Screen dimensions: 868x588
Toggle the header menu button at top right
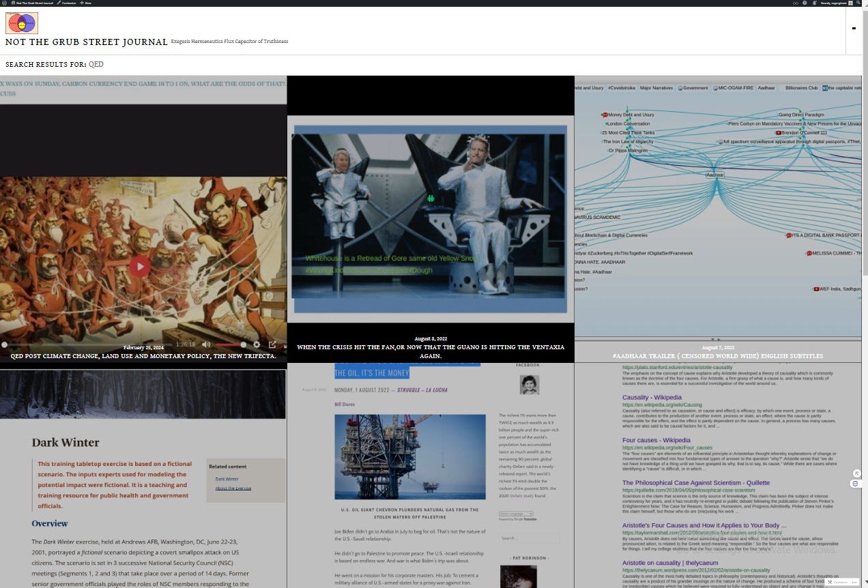(x=854, y=29)
